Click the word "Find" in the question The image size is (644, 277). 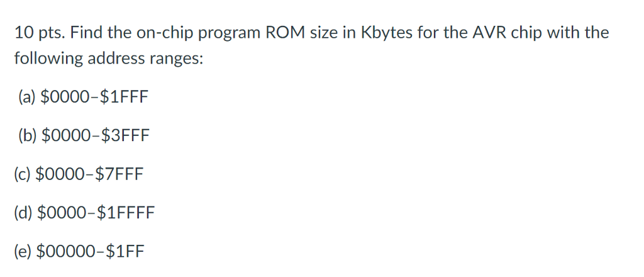tap(87, 33)
